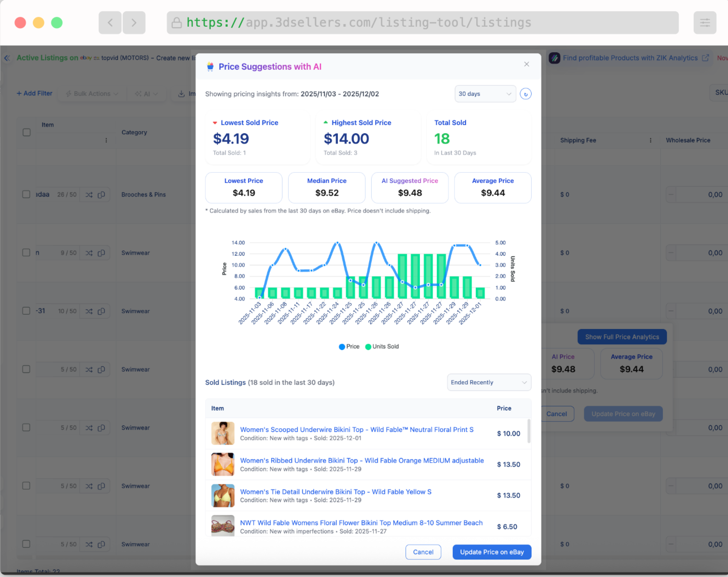
Task: Select the AI Suggested Price $9.48 card
Action: [x=410, y=188]
